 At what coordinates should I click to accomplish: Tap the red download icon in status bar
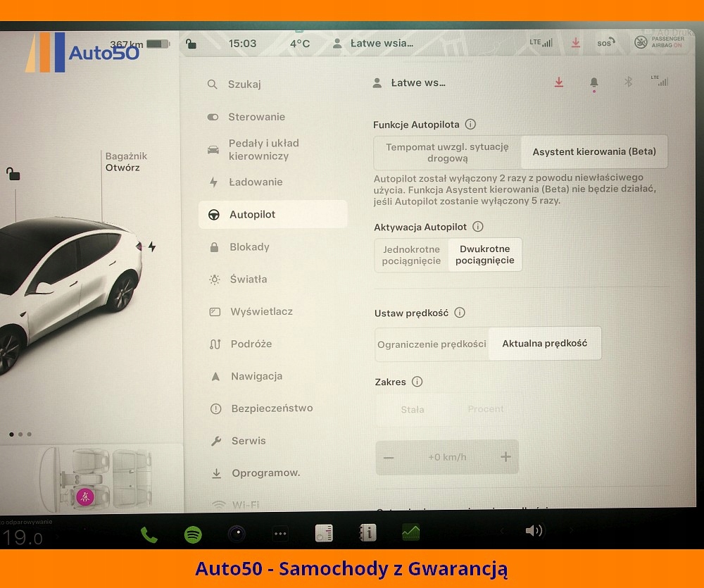576,43
